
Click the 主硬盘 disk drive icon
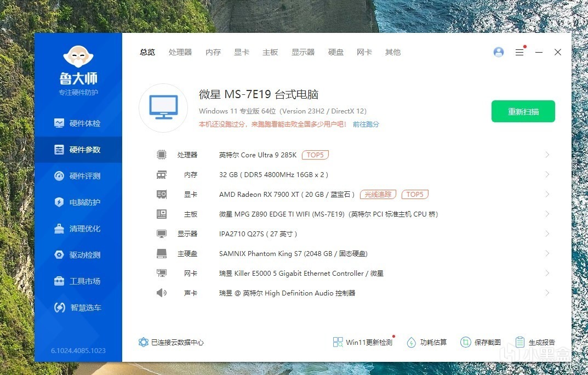click(161, 253)
